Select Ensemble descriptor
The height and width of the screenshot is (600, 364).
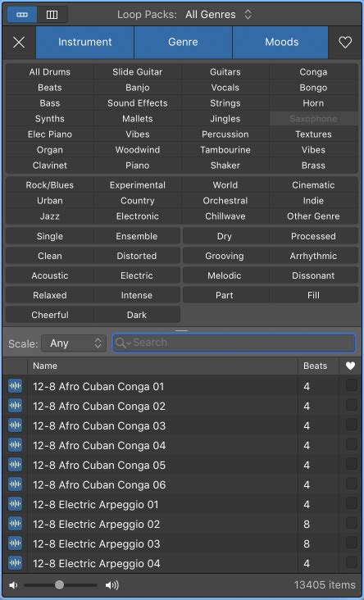pos(137,236)
